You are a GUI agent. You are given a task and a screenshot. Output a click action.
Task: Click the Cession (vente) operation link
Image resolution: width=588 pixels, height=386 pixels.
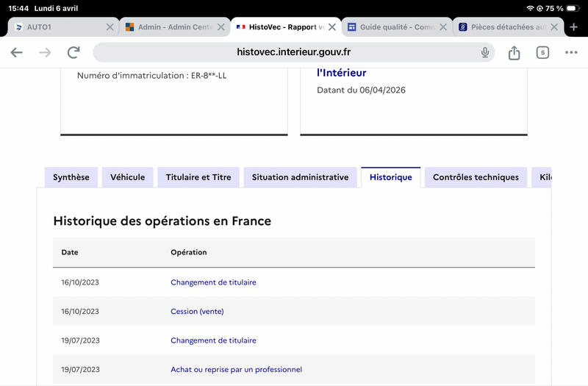tap(197, 312)
